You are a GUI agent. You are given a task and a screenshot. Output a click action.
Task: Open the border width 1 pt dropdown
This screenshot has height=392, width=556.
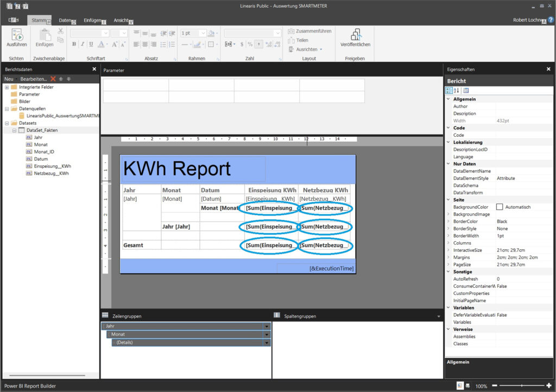203,33
